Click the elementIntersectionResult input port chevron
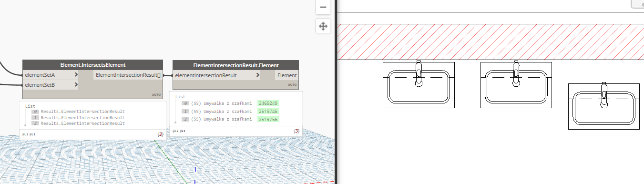This screenshot has height=184, width=644. click(258, 75)
